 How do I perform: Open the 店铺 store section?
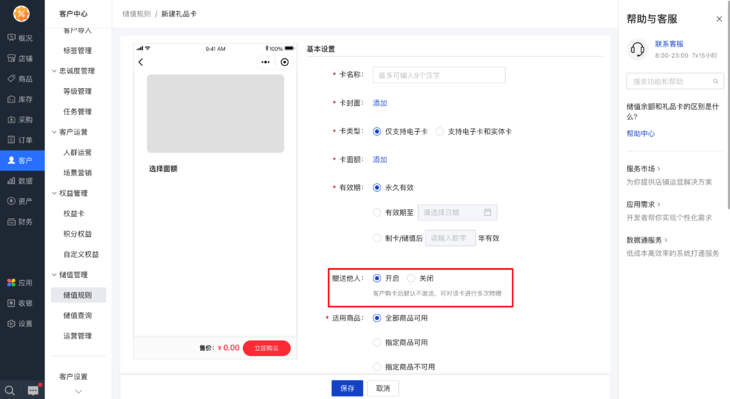(x=20, y=58)
